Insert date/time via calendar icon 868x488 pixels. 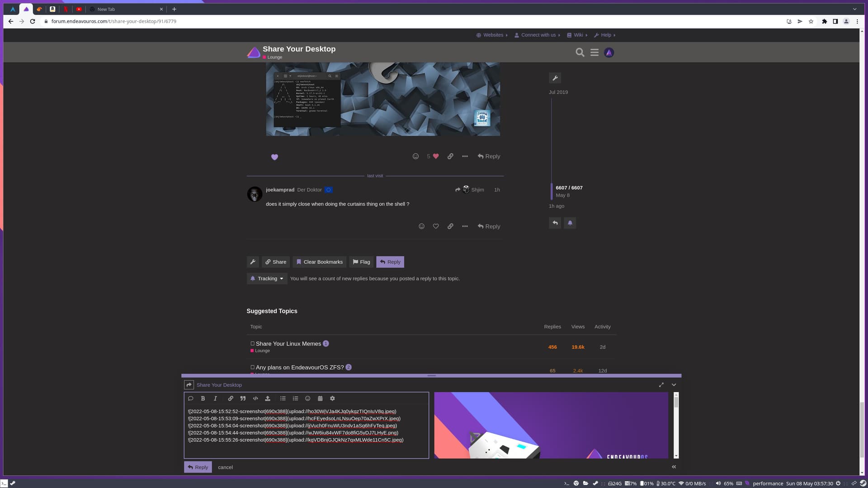(320, 399)
